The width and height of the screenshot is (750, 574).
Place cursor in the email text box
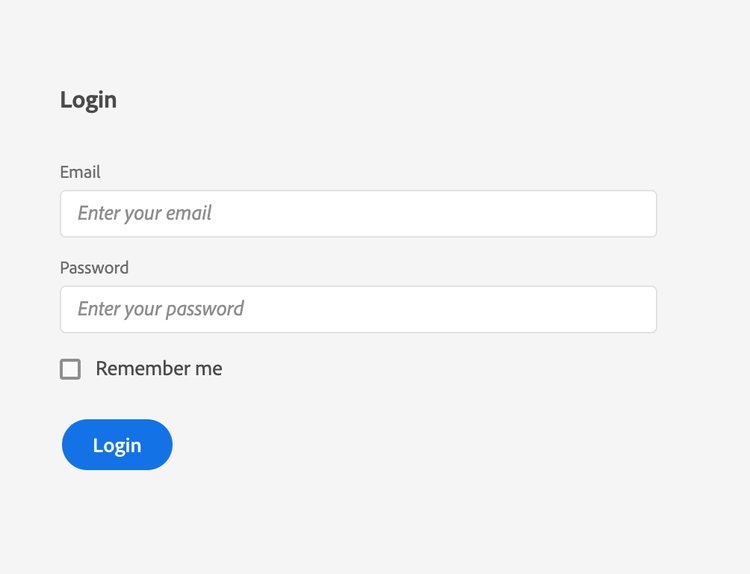358,214
